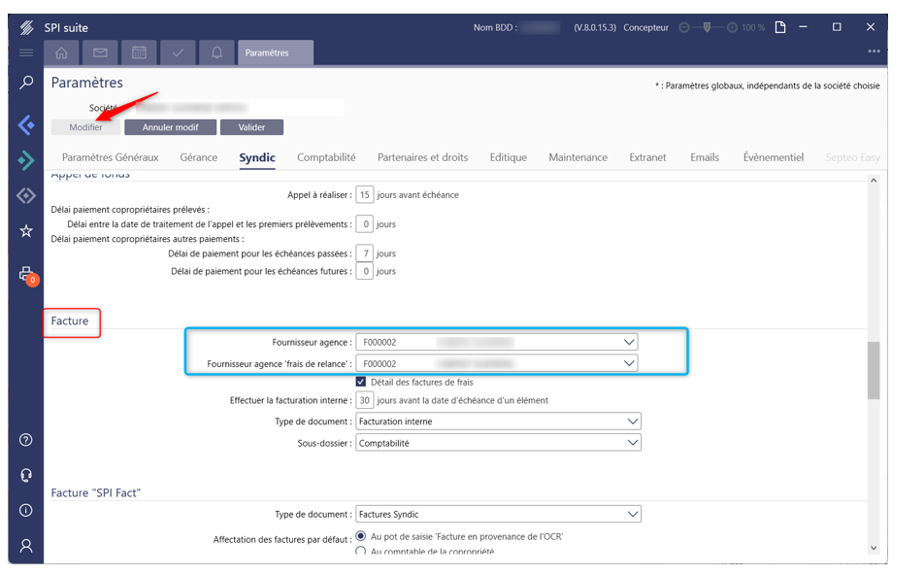Select 'Au pot de saisie' radio option
The image size is (924, 575).
click(x=361, y=536)
